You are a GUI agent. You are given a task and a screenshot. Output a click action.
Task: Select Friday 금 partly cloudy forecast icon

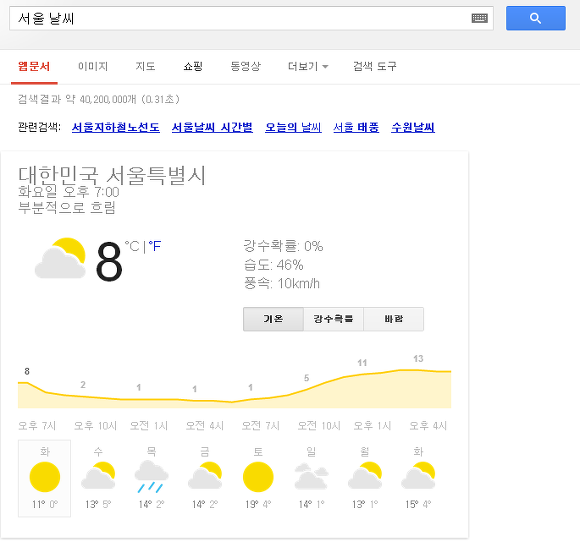(x=205, y=476)
